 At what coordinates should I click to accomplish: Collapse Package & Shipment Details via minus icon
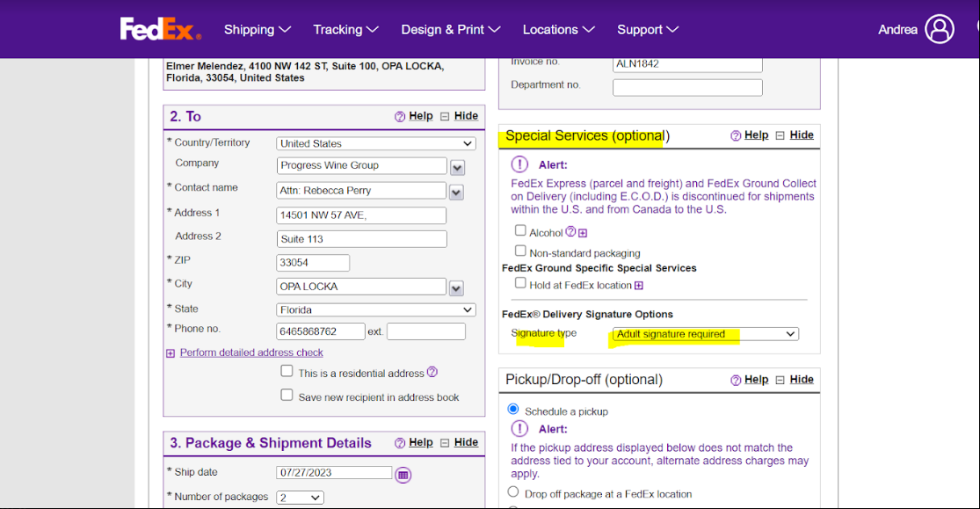(445, 443)
